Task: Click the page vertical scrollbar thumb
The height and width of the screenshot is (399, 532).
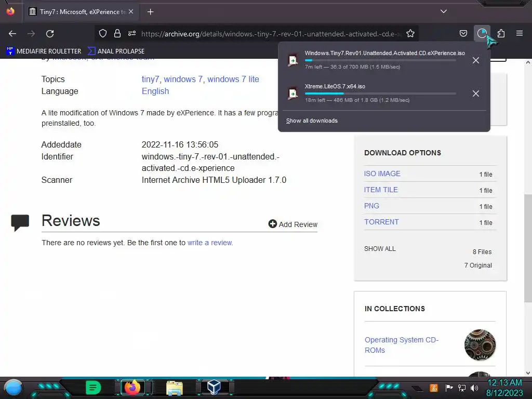Action: pos(528,248)
